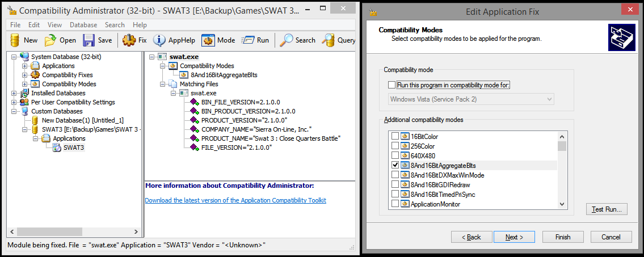Open the View menu

point(55,25)
